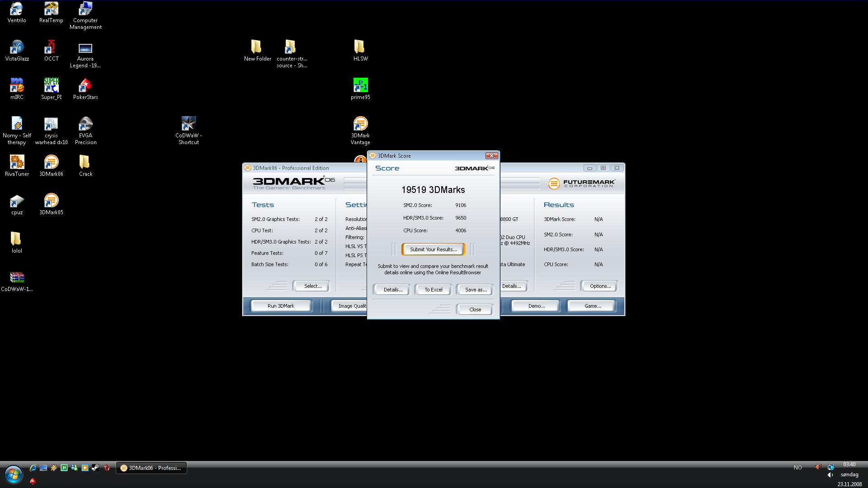Viewport: 868px width, 488px height.
Task: Open Options in the Results panel
Action: point(600,286)
